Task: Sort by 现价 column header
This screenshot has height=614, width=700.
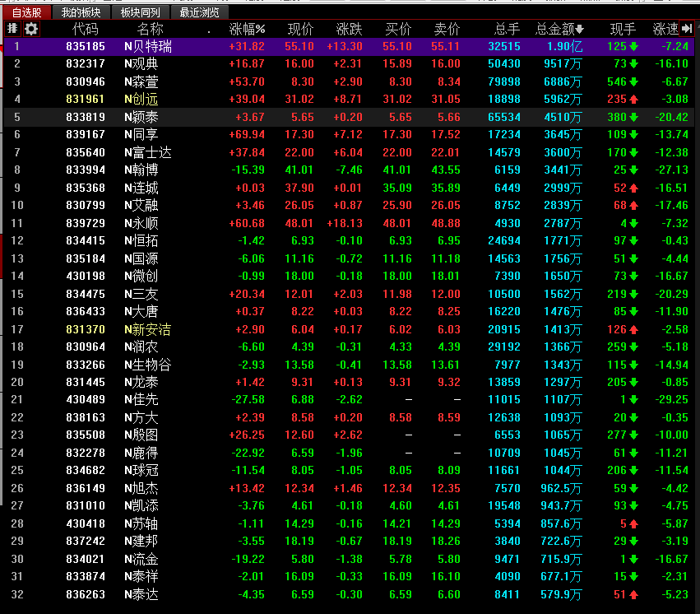Action: (x=300, y=30)
